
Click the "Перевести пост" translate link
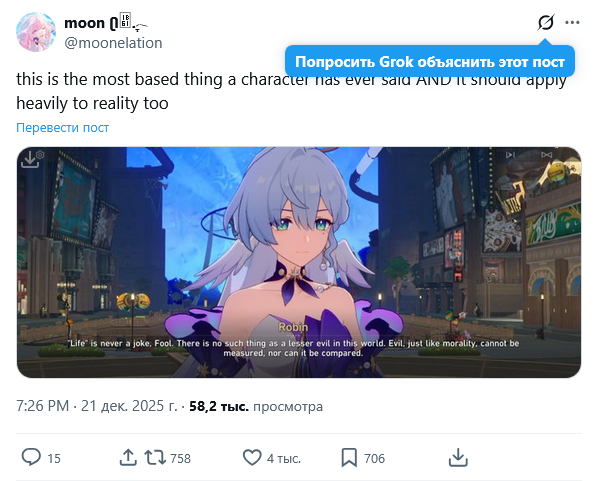coord(63,127)
